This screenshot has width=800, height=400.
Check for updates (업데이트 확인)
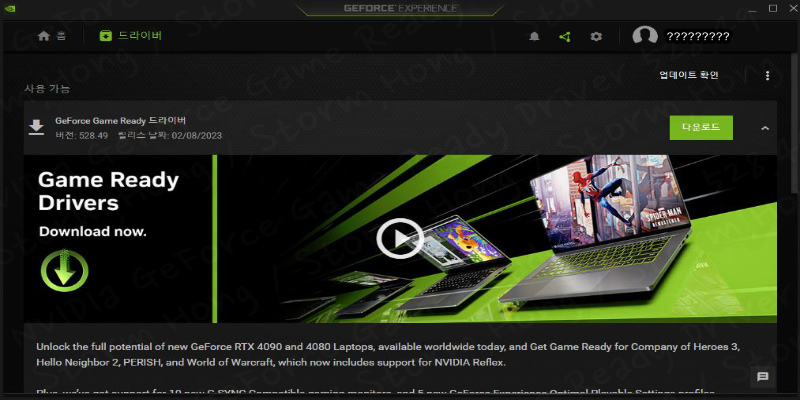[689, 75]
